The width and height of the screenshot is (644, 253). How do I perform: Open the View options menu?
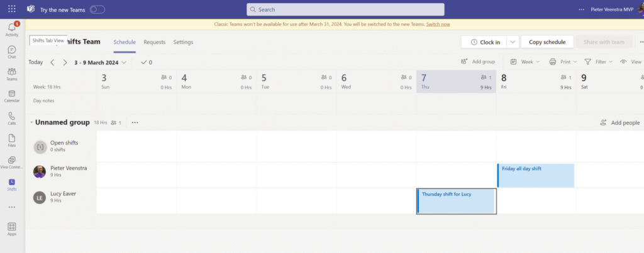(x=631, y=62)
